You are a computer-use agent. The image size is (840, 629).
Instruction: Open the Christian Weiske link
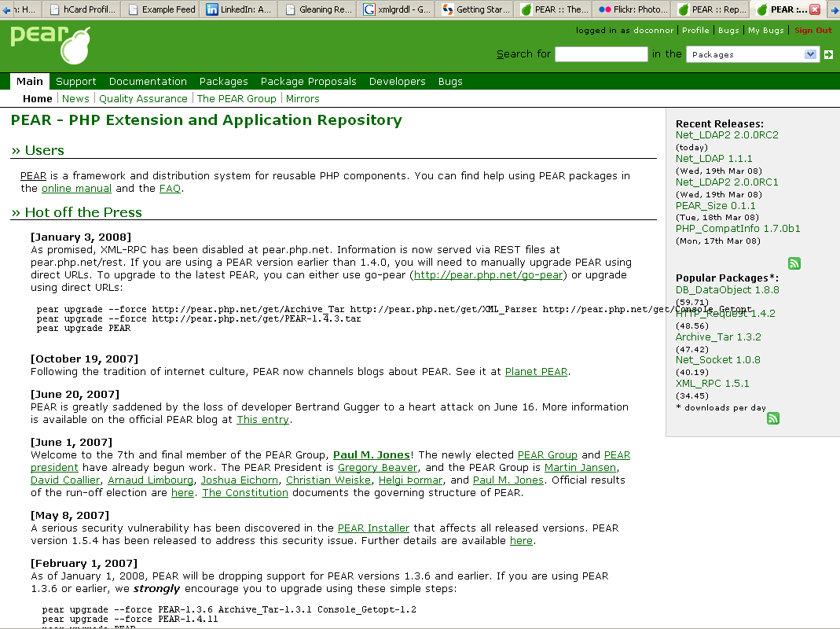328,480
